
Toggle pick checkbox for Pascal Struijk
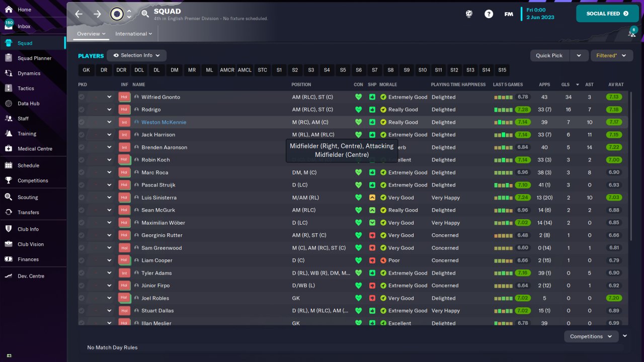click(82, 185)
